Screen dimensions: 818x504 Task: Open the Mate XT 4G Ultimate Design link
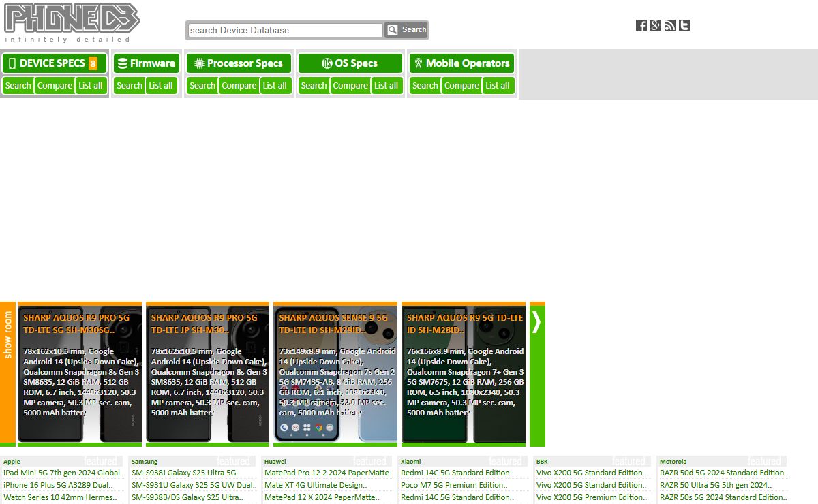coord(316,485)
